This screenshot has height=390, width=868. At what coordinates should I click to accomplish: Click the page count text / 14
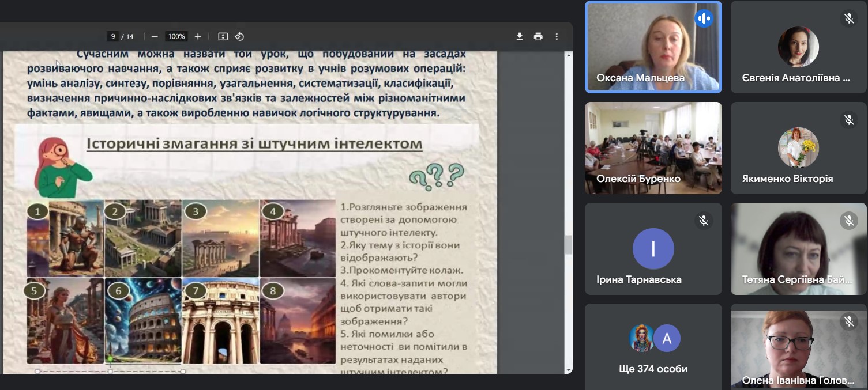127,36
